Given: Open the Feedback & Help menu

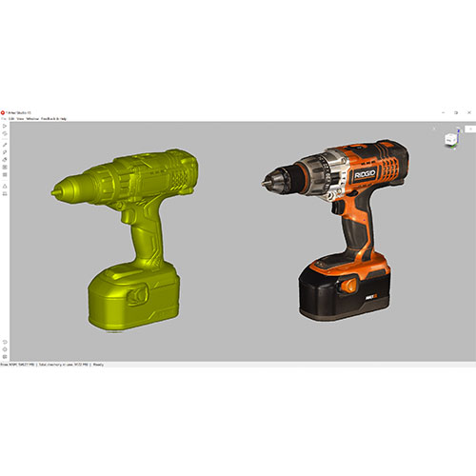Looking at the screenshot, I should click(53, 119).
